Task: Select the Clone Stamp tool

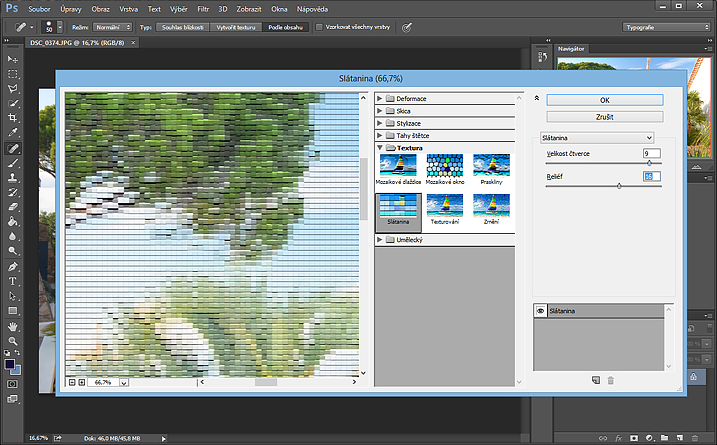Action: click(x=12, y=177)
